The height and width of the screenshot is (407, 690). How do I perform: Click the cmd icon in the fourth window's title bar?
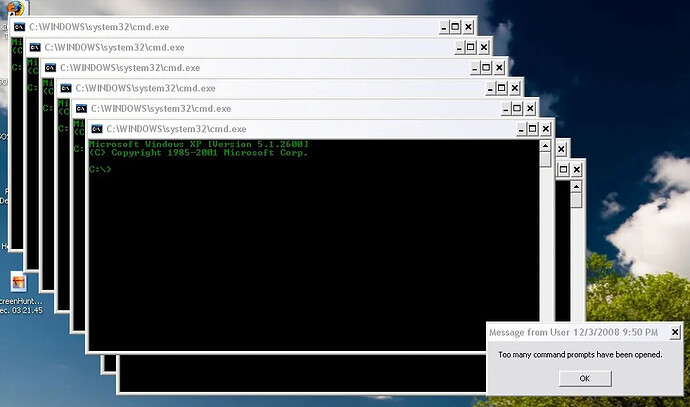66,88
